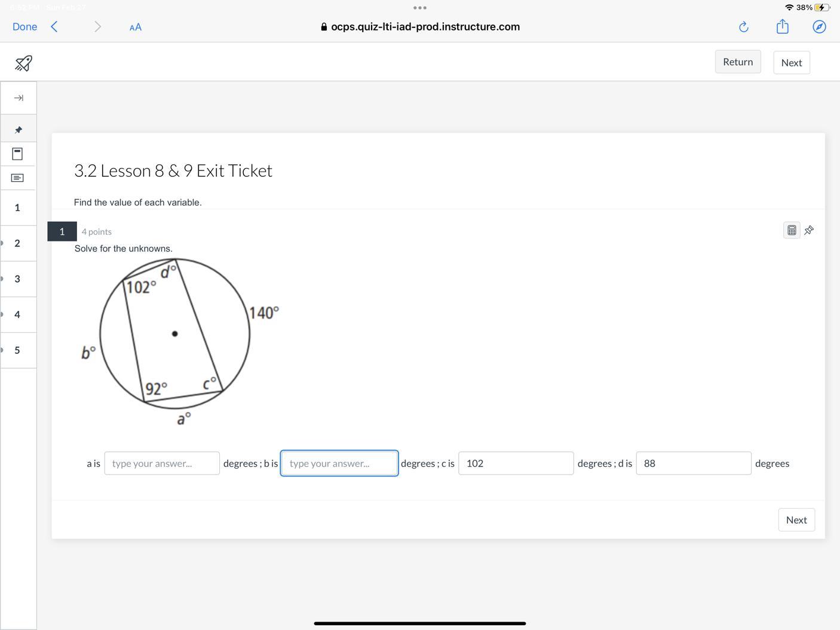Collapse the sidebar with arrow icon

(19, 98)
